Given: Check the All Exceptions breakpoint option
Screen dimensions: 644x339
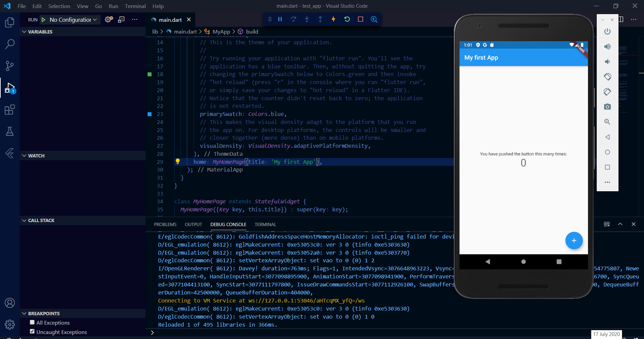Looking at the screenshot, I should pyautogui.click(x=33, y=323).
